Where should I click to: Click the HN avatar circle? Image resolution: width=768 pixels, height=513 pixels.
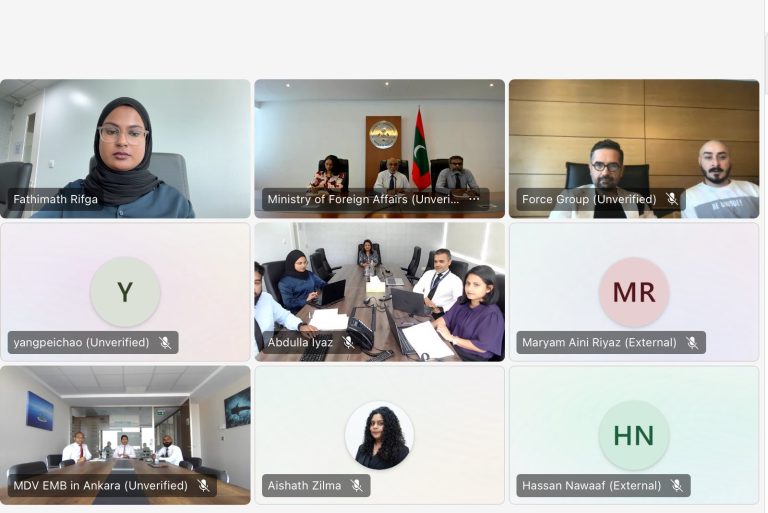point(634,435)
